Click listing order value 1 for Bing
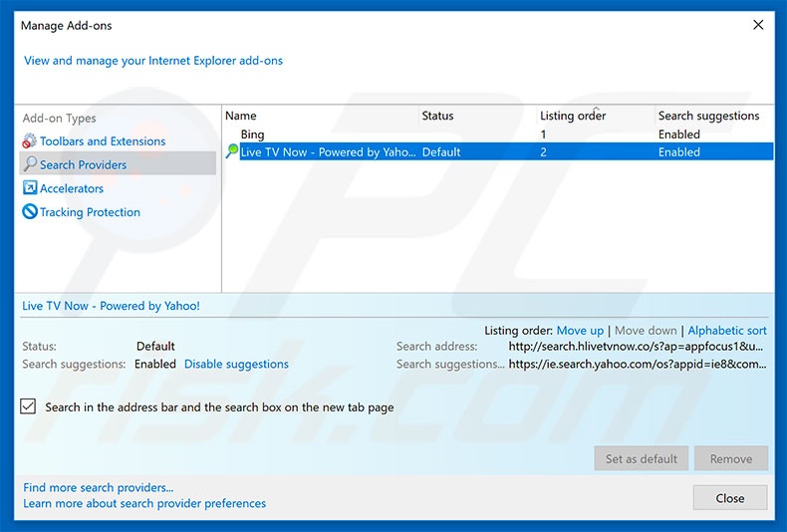 (x=543, y=134)
